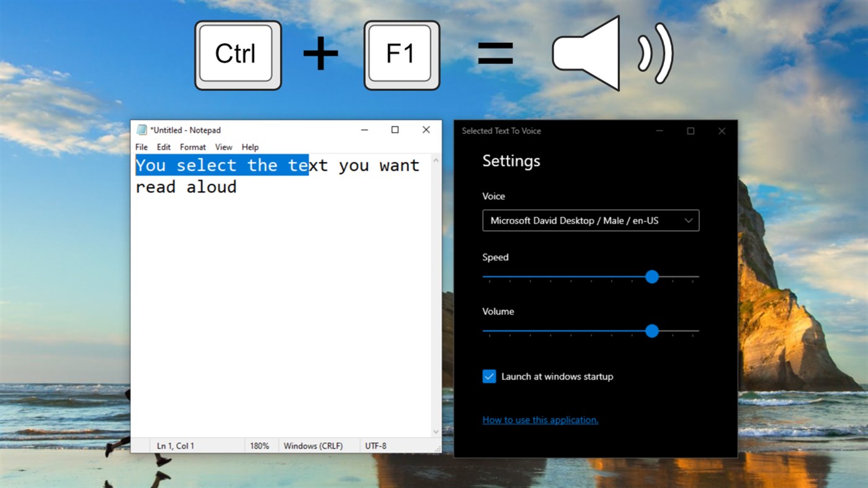Click the UTF-8 encoding indicator

(375, 445)
